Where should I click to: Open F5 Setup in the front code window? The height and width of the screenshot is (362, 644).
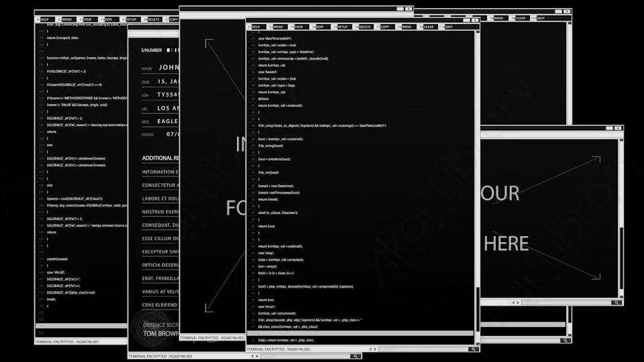(x=341, y=27)
